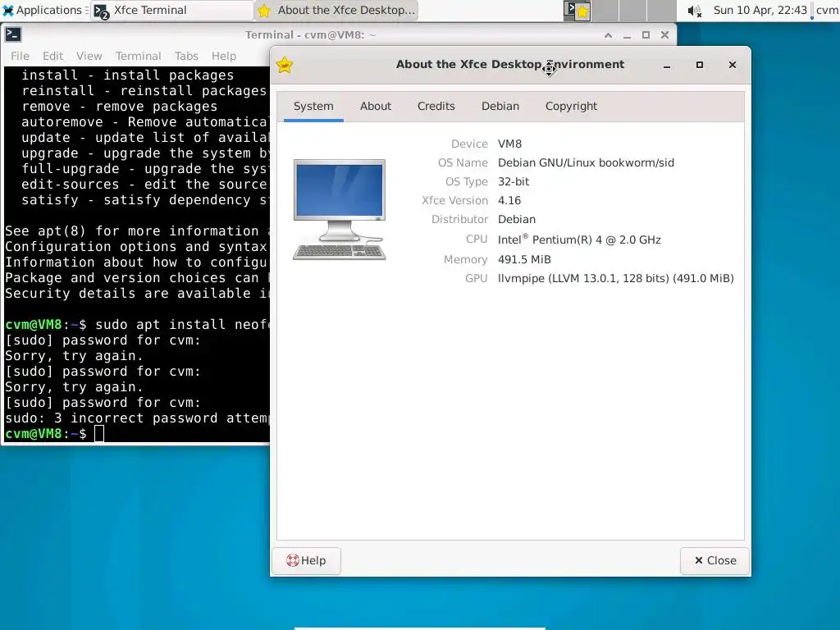Viewport: 840px width, 630px height.
Task: Switch to the Copyright tab
Action: (571, 106)
